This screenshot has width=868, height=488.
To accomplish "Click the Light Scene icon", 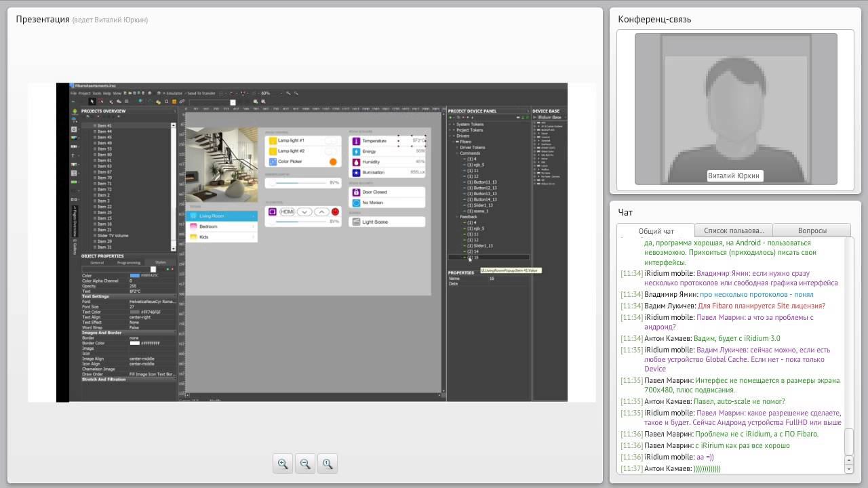I will [355, 222].
